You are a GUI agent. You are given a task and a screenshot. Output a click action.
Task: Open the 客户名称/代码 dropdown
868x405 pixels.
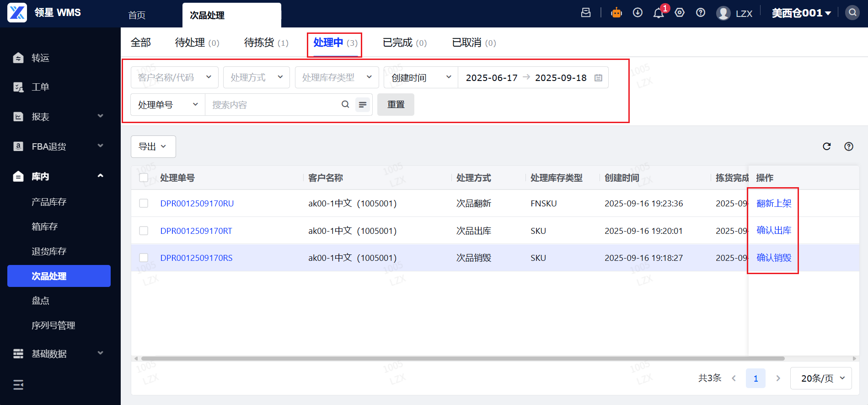pyautogui.click(x=174, y=77)
